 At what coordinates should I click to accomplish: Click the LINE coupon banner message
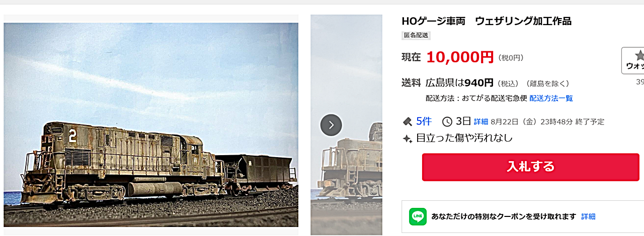(x=504, y=216)
